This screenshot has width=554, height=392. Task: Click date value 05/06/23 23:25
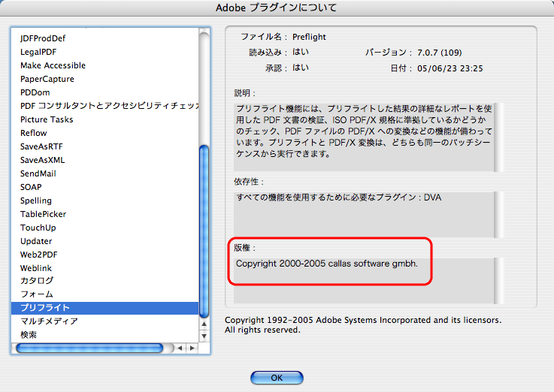pos(450,68)
